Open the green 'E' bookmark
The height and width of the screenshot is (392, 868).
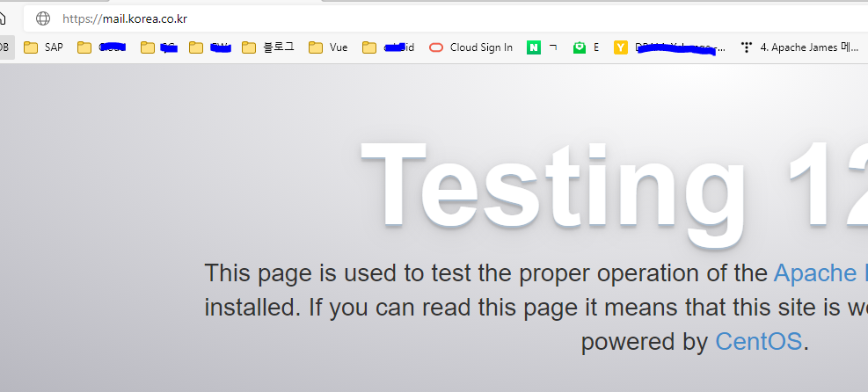587,47
